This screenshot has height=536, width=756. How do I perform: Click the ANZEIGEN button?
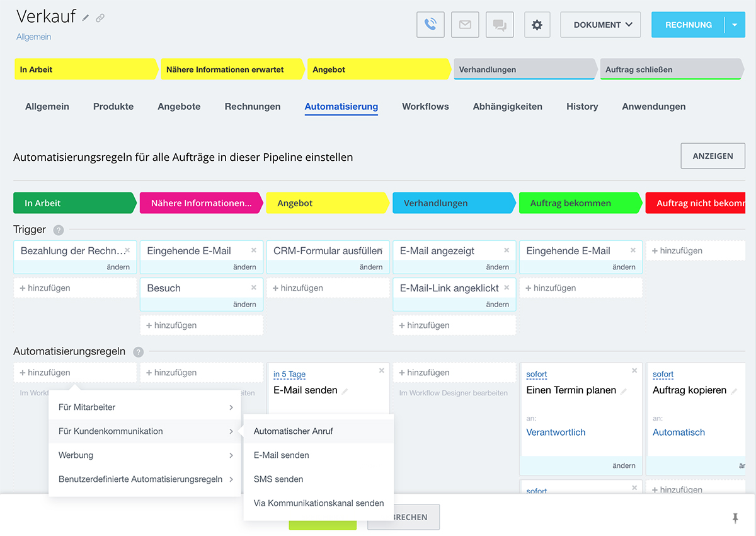(713, 156)
